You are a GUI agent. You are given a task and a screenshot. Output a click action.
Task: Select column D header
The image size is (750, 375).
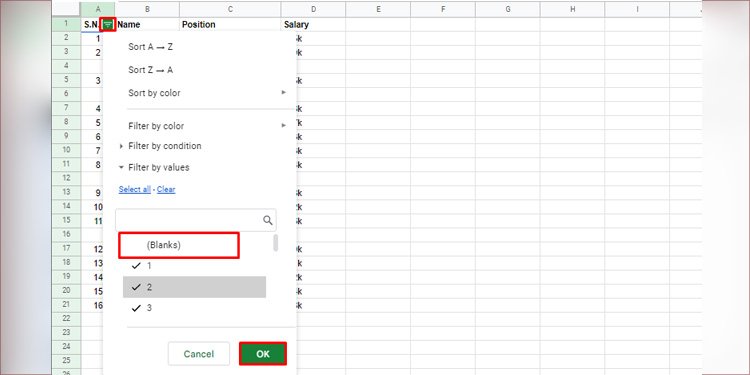click(313, 9)
